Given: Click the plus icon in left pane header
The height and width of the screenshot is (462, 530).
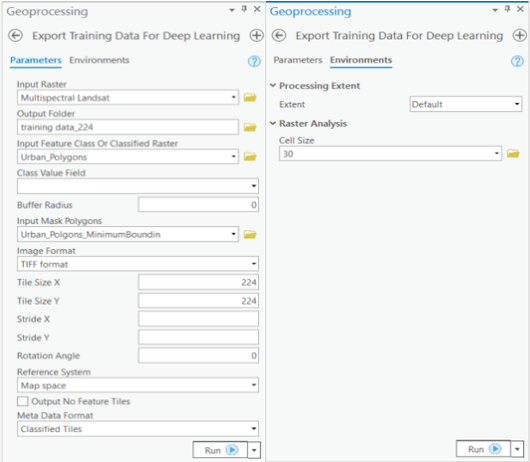Looking at the screenshot, I should [256, 35].
